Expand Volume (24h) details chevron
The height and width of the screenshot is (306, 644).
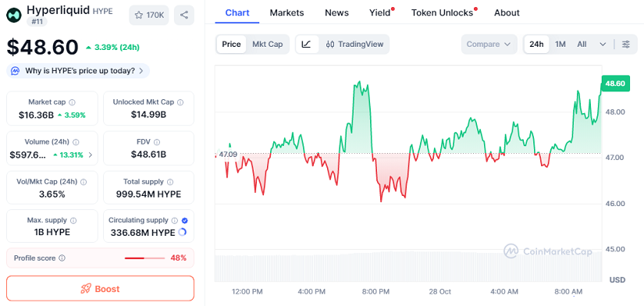point(91,155)
